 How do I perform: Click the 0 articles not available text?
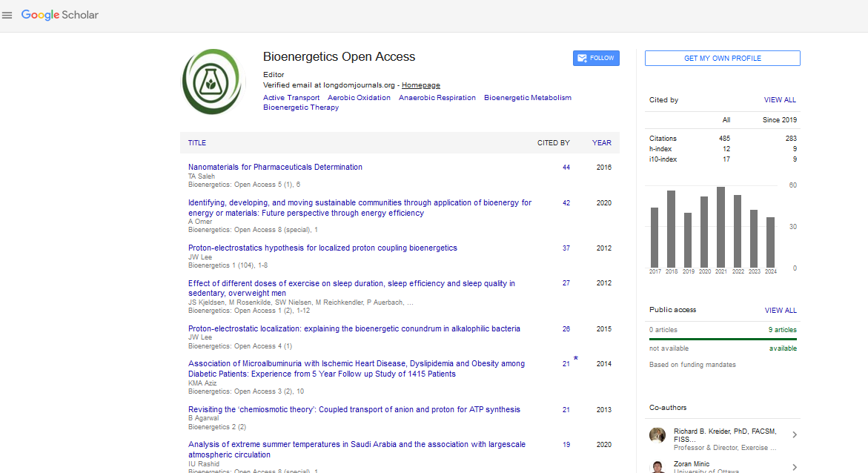tap(663, 330)
